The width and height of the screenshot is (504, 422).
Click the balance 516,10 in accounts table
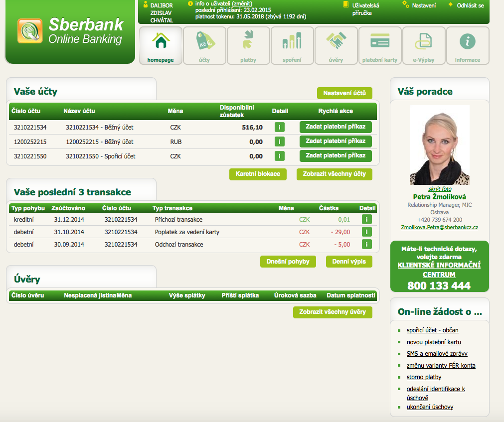(x=252, y=128)
